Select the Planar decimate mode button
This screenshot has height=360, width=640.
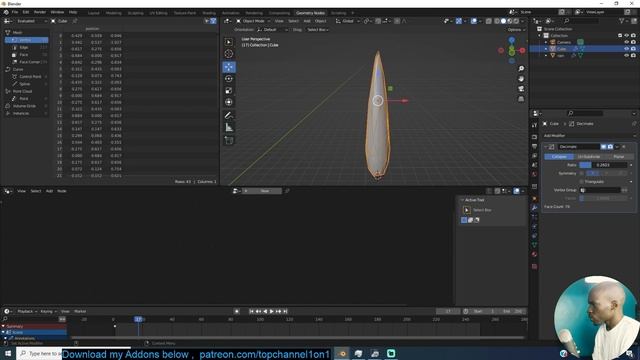tap(618, 157)
